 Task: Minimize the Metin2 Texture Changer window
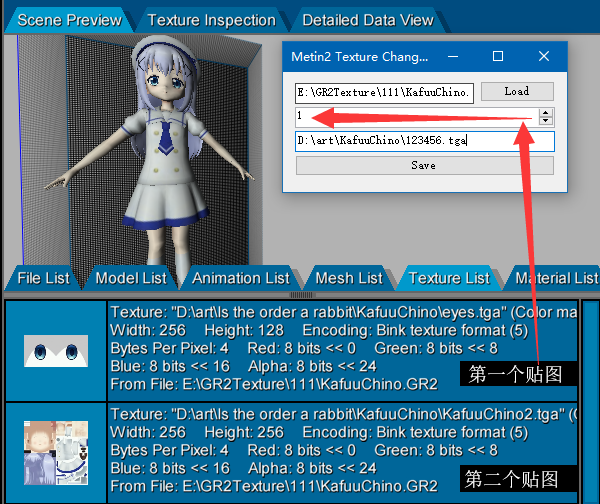(453, 57)
